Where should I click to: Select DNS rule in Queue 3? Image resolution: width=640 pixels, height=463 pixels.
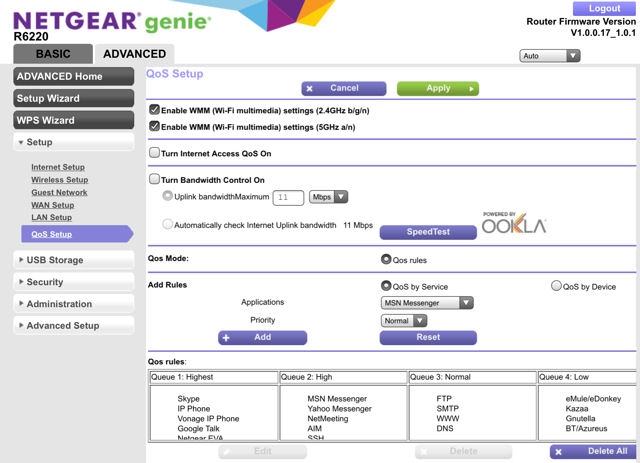[x=445, y=428]
